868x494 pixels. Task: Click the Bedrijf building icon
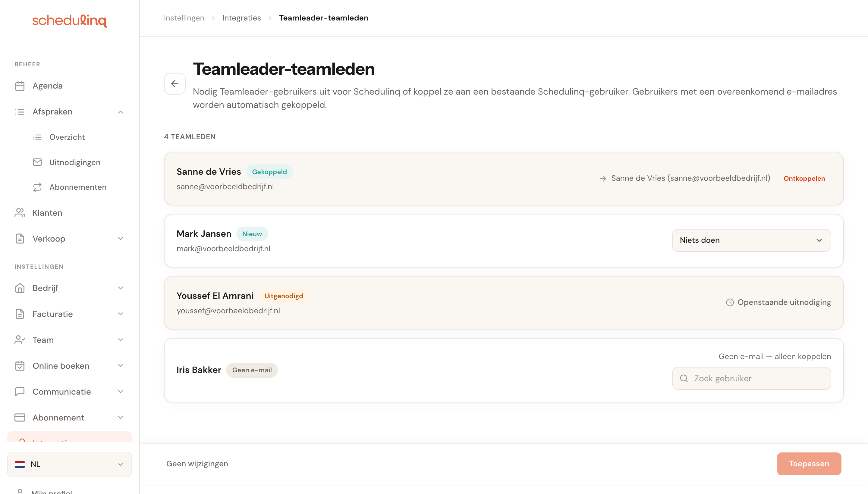point(20,288)
